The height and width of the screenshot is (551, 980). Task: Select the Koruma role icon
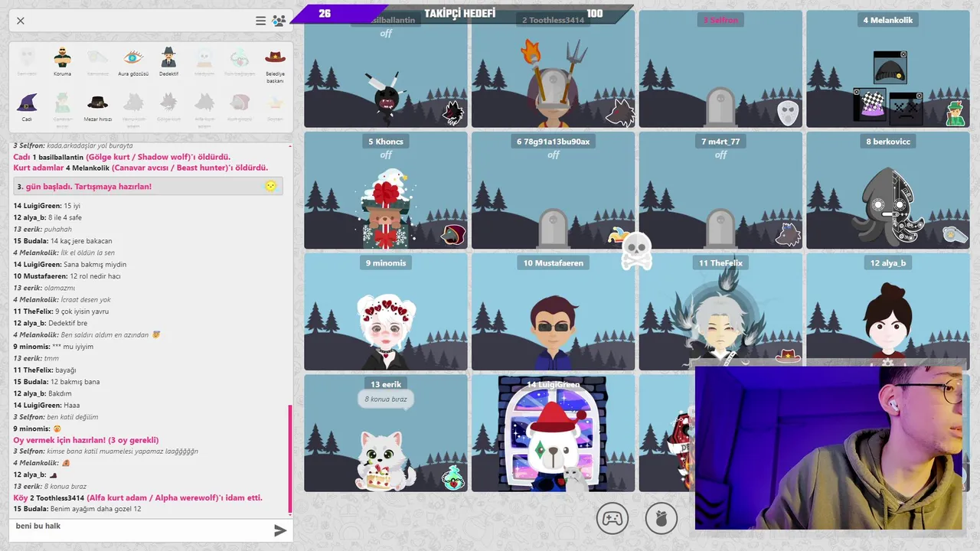tap(62, 57)
